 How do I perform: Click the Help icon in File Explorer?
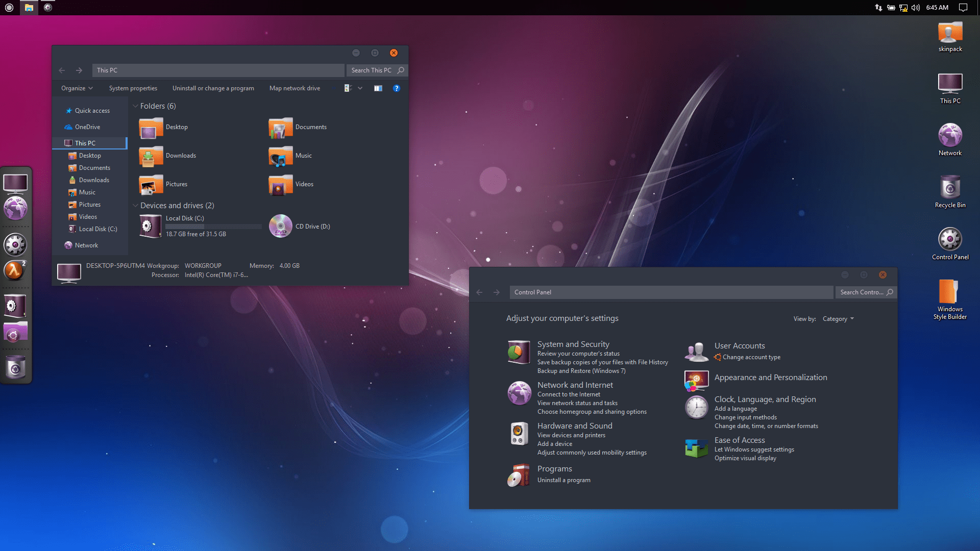coord(397,88)
